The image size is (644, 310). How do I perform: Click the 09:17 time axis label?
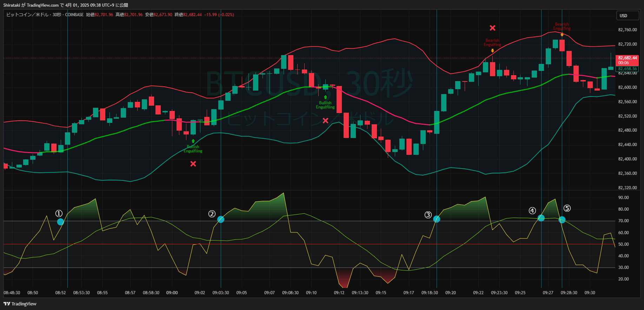(x=409, y=293)
